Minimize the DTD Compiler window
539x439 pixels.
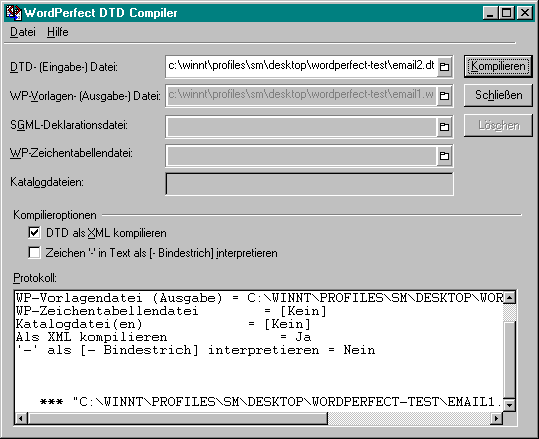point(490,13)
